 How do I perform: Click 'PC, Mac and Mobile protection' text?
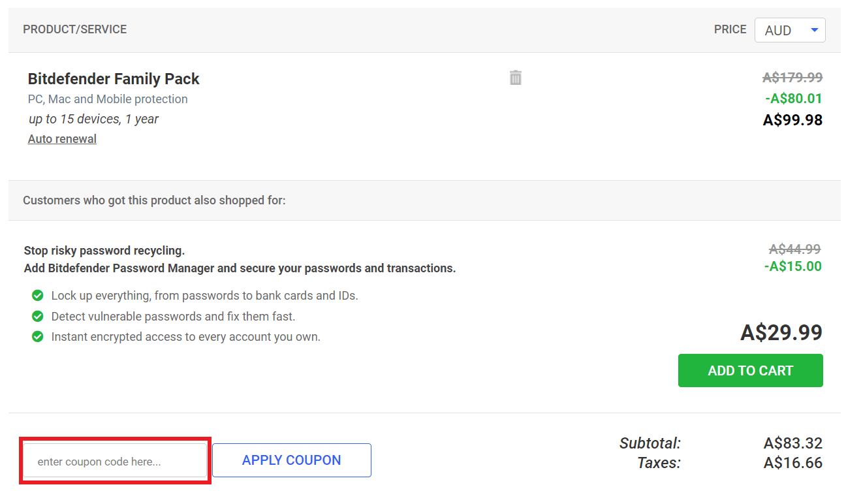pos(108,99)
